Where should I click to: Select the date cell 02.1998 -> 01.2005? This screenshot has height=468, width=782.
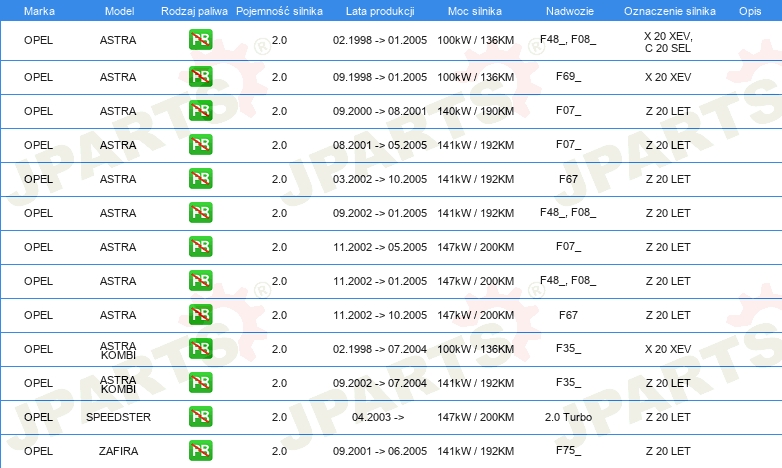point(380,40)
